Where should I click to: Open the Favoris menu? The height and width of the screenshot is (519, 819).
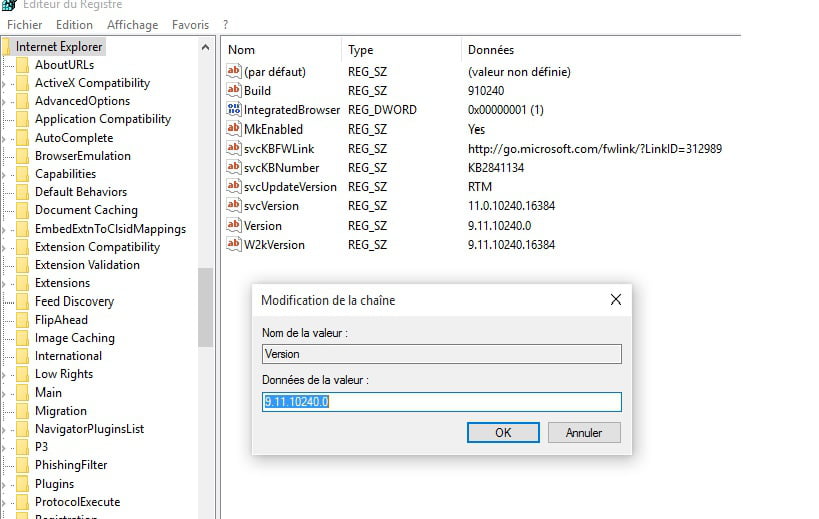point(190,25)
